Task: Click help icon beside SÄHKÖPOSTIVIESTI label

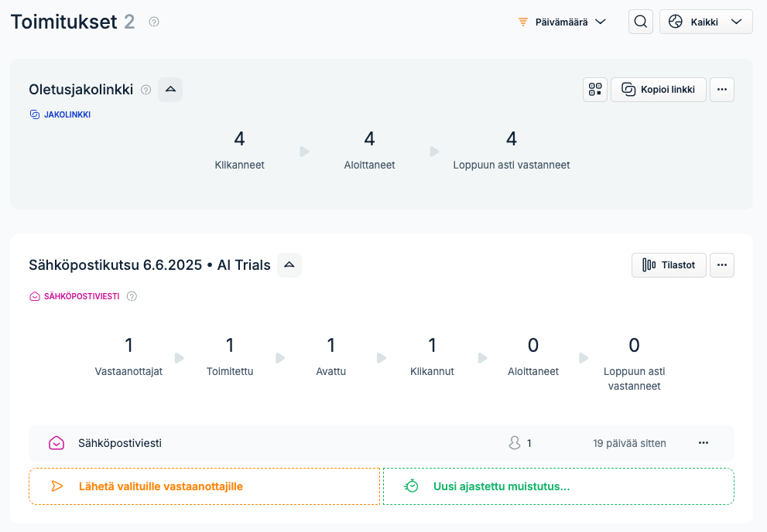Action: pyautogui.click(x=132, y=296)
